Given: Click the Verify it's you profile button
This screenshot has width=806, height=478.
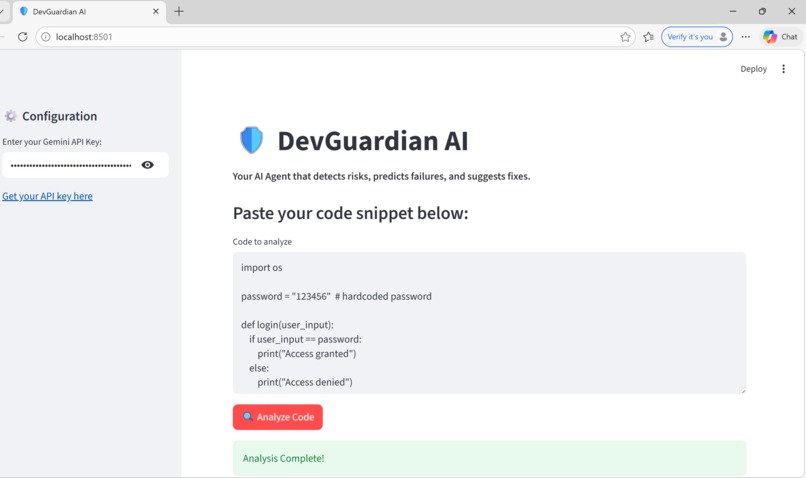Looking at the screenshot, I should [697, 37].
